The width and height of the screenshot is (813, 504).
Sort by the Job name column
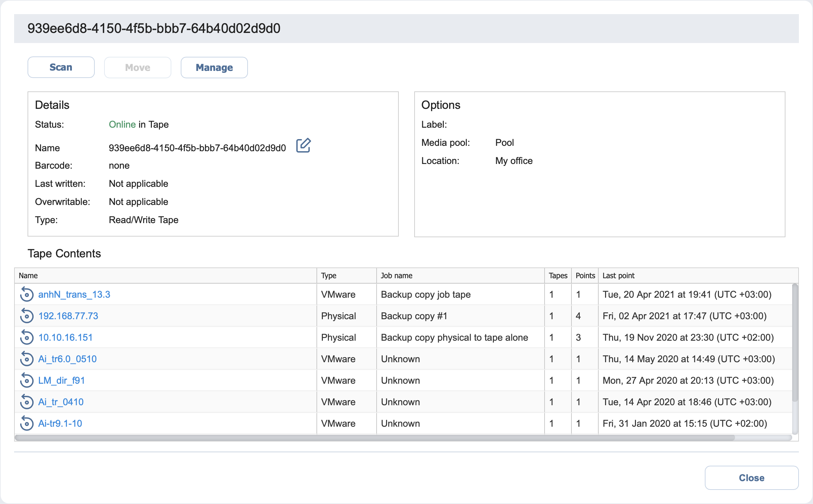396,276
